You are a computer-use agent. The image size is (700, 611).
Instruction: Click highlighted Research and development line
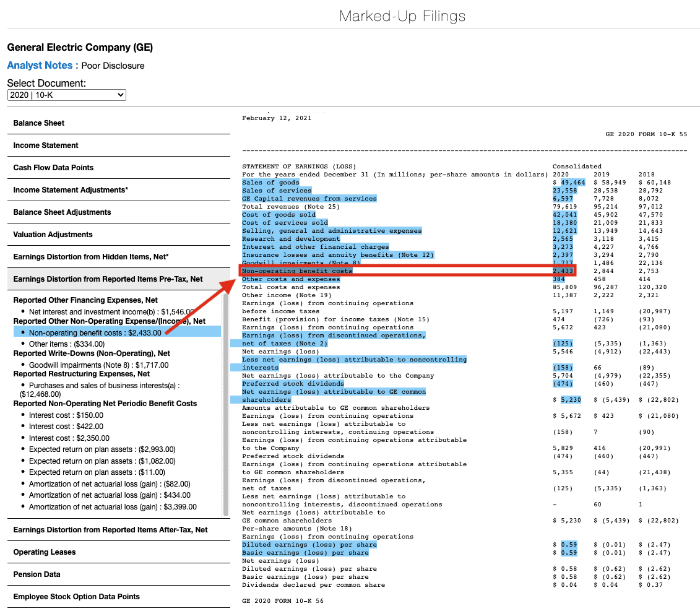[x=291, y=239]
